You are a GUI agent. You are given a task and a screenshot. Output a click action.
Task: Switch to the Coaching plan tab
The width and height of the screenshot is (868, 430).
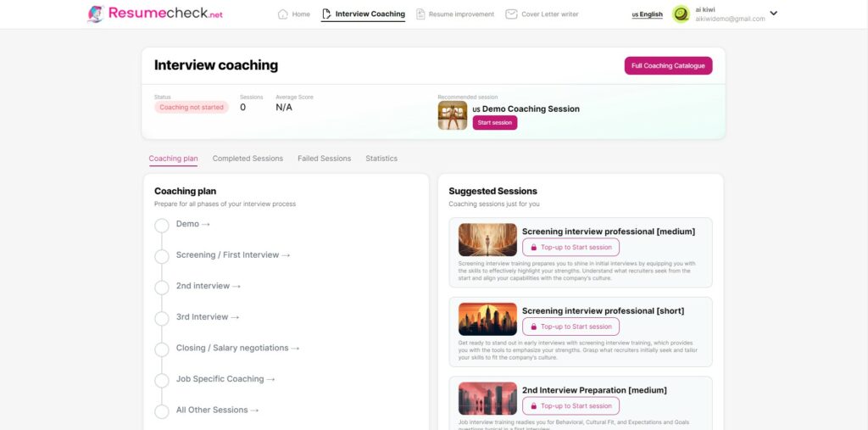(173, 159)
